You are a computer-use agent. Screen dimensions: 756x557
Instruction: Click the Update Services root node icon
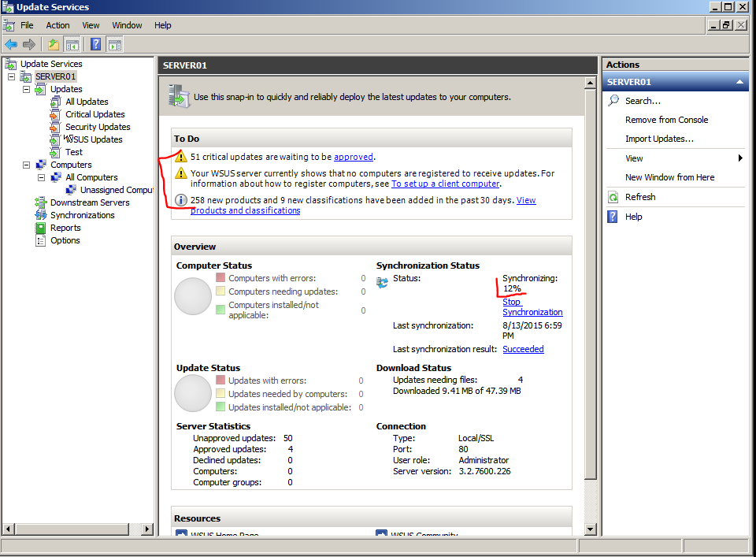tap(10, 64)
